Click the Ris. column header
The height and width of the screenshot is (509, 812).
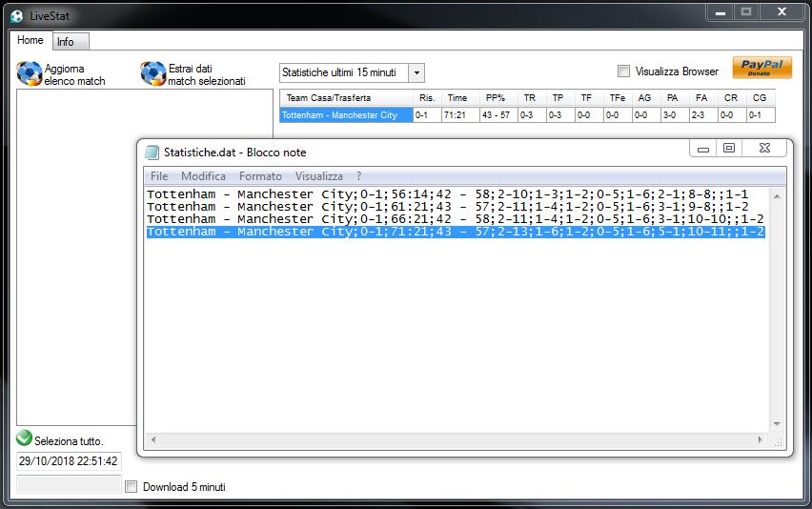pyautogui.click(x=427, y=98)
